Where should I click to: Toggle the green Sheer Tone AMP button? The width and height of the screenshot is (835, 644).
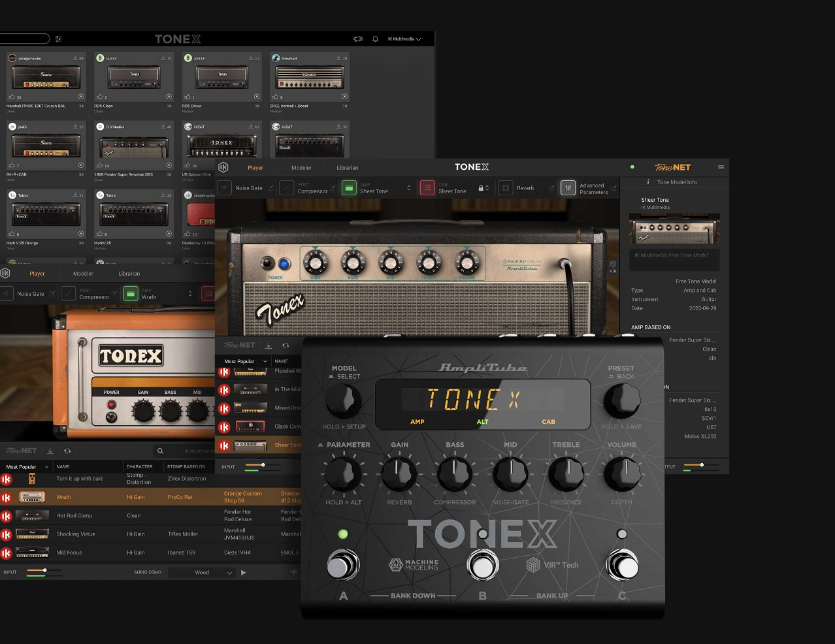[x=349, y=188]
